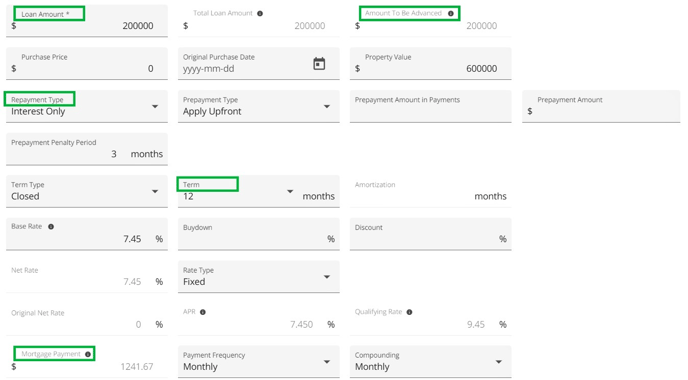Expand the Term months dropdown
688x380 pixels.
tap(238, 192)
